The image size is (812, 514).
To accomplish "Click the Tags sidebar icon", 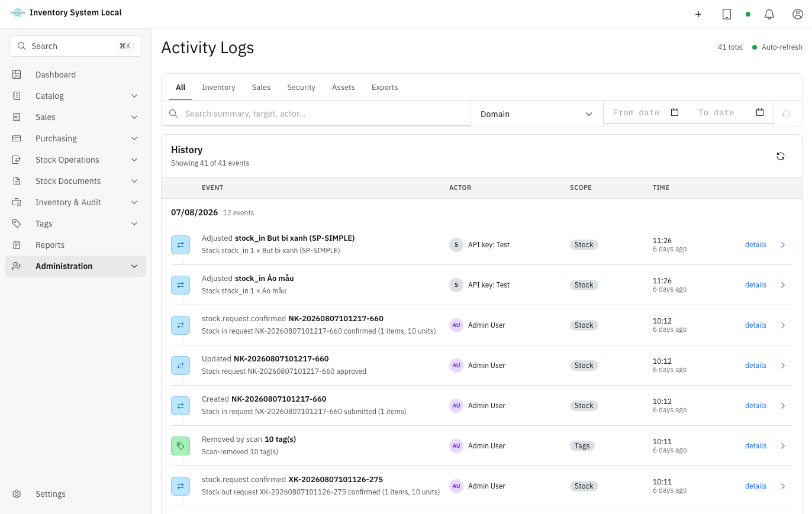I will (x=17, y=224).
